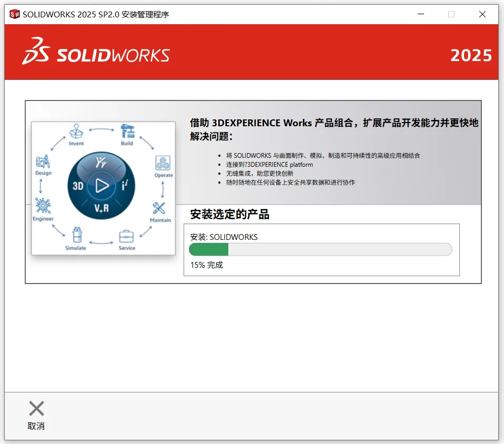The height and width of the screenshot is (444, 504).
Task: Cancel the installation with the 取消 button
Action: tap(36, 416)
